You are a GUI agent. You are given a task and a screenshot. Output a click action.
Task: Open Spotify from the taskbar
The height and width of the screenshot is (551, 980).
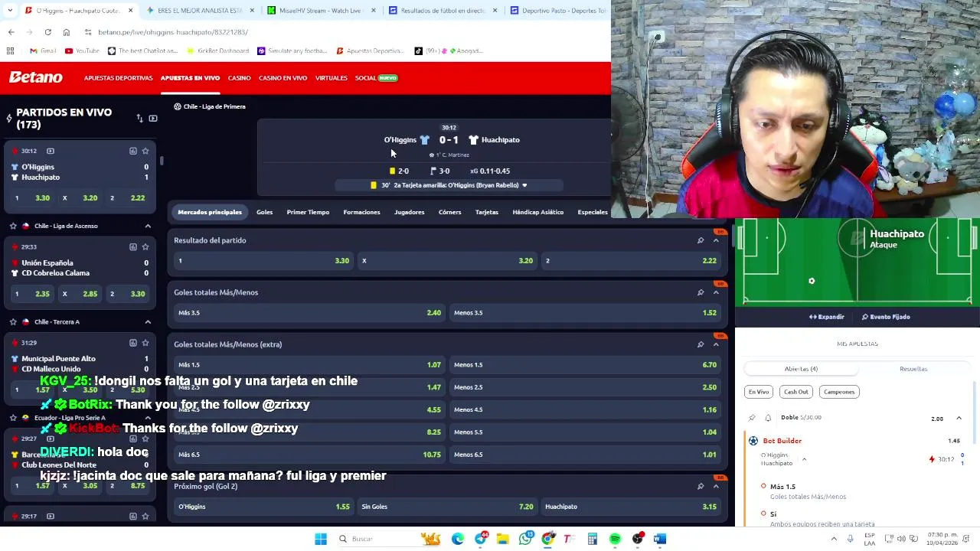tap(615, 539)
